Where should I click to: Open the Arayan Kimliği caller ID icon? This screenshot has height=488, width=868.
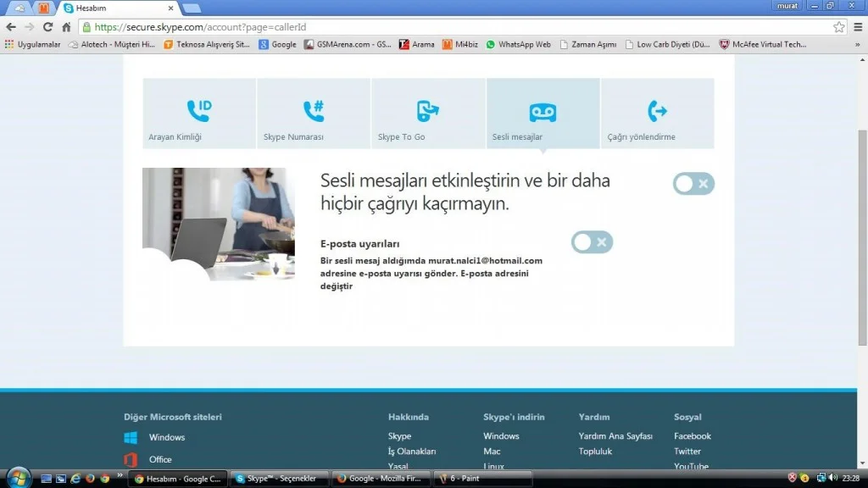pyautogui.click(x=198, y=111)
